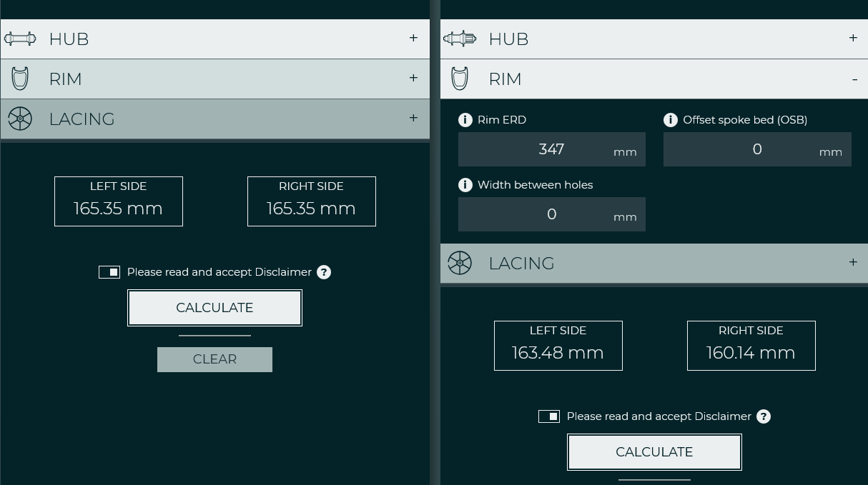
Task: Toggle Disclaimer switch in left panel
Action: coord(109,272)
